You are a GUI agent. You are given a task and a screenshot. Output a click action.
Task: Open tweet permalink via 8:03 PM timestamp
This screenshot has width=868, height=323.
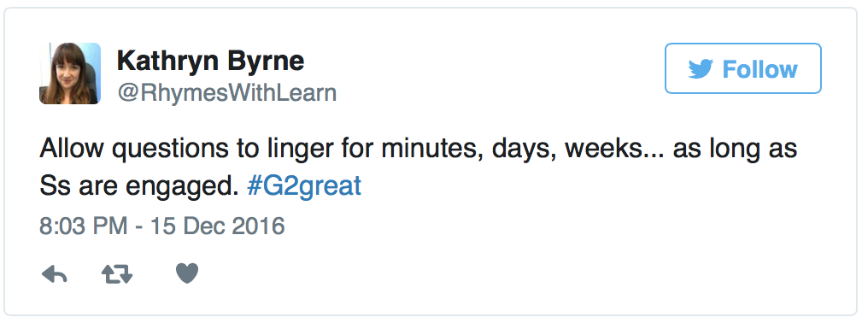[x=162, y=226]
